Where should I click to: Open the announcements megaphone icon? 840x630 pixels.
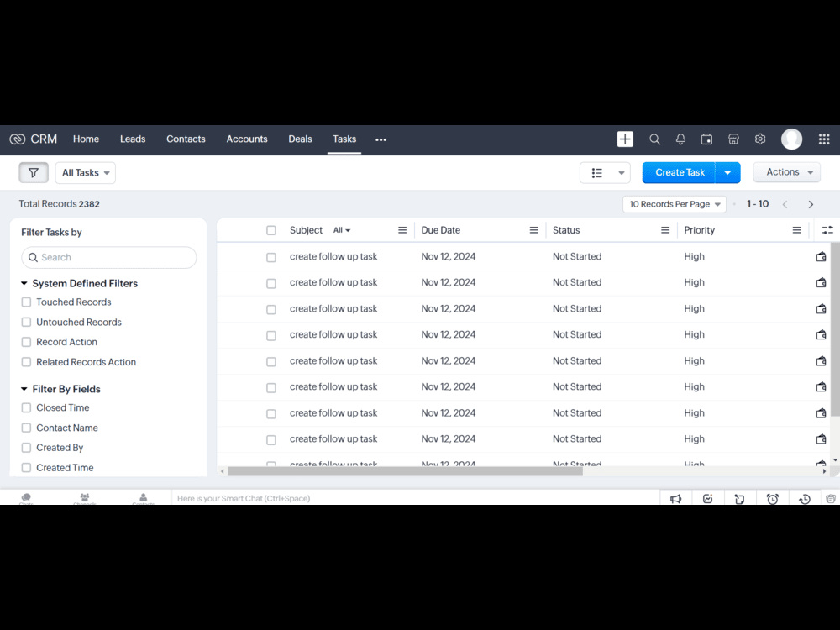(675, 499)
